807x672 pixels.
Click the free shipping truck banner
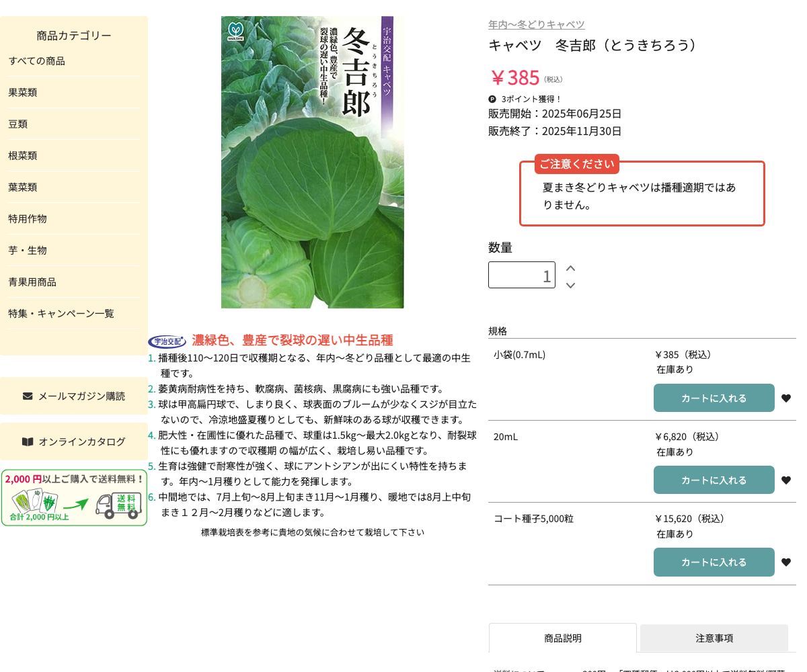74,498
